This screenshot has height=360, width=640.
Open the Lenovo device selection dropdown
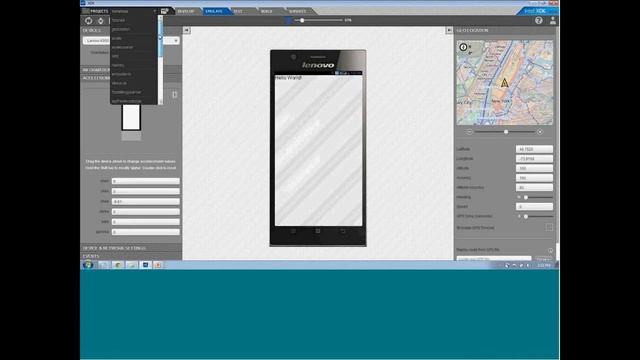coord(131,41)
